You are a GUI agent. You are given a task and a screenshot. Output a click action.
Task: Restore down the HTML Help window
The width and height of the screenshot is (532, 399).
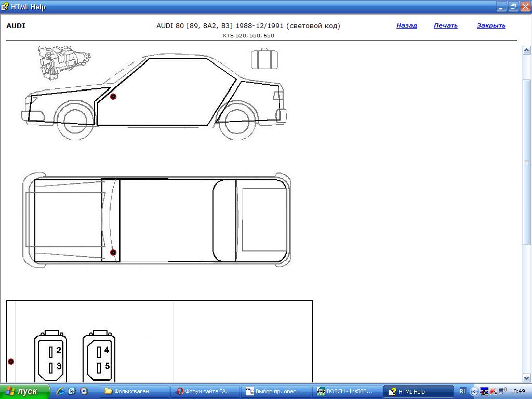513,7
